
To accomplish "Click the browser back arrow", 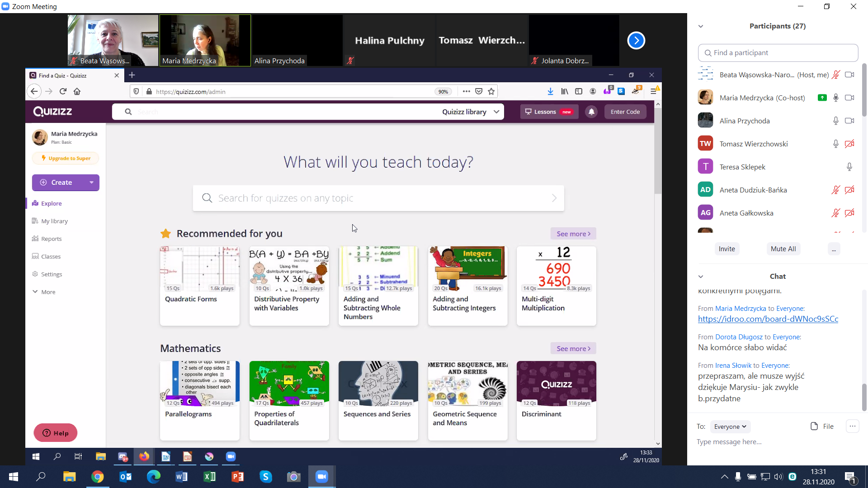I will tap(34, 91).
